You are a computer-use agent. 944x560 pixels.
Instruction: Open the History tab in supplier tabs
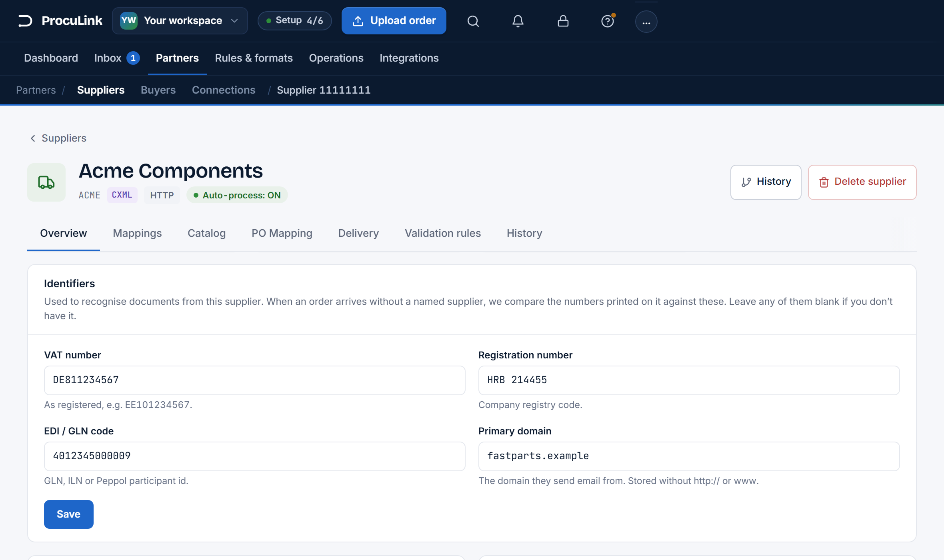[x=524, y=233]
